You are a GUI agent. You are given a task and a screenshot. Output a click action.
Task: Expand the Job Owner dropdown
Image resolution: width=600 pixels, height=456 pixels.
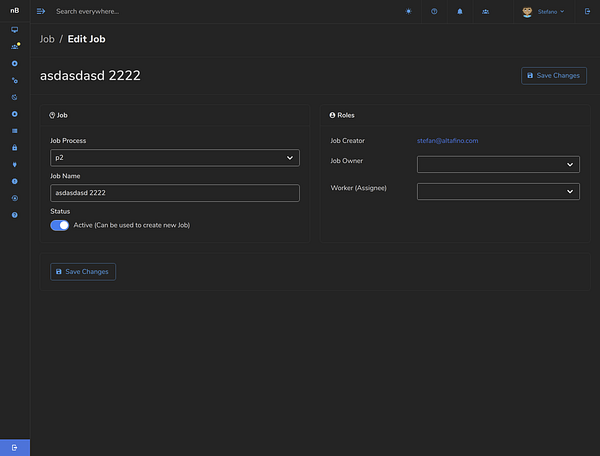click(498, 165)
